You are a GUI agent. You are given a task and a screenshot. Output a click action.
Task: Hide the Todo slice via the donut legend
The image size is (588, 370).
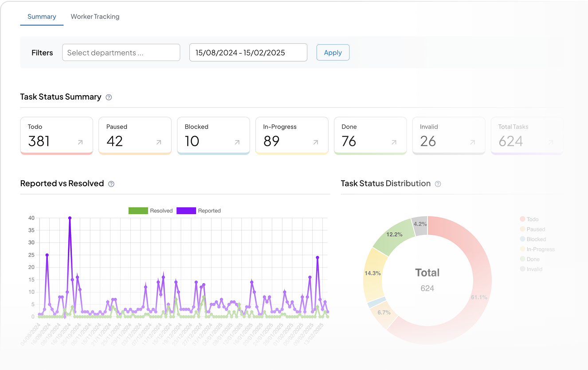(x=530, y=219)
